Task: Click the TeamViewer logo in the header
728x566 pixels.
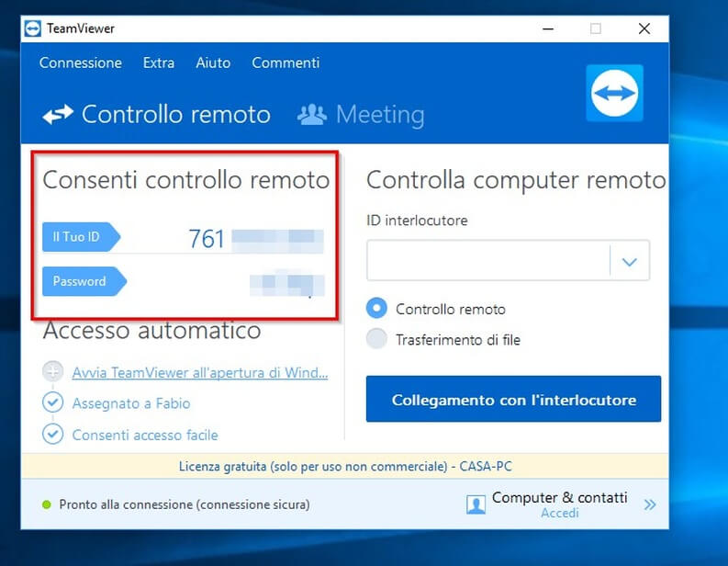Action: click(614, 93)
